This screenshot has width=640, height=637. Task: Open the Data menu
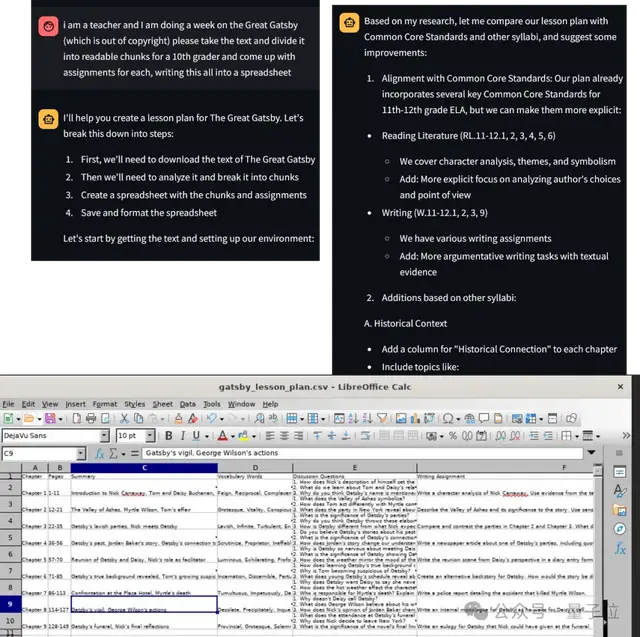click(x=188, y=404)
